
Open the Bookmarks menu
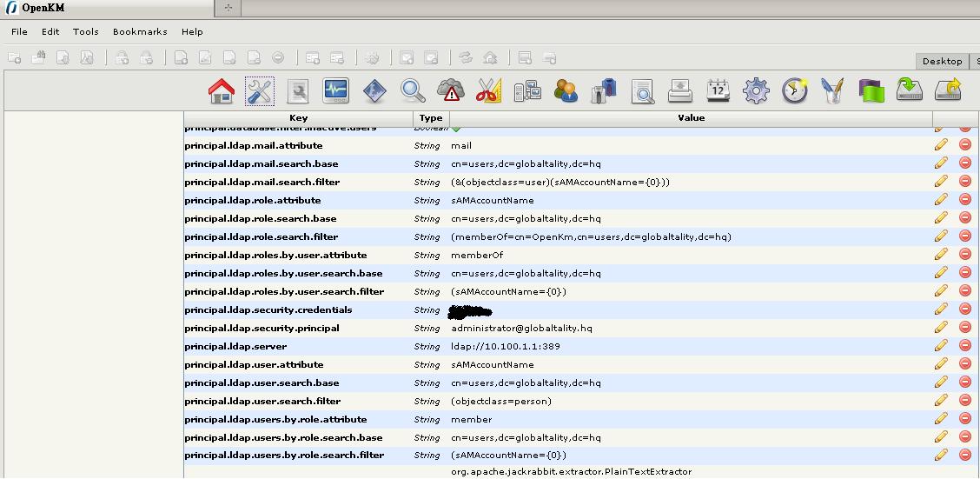(x=140, y=31)
